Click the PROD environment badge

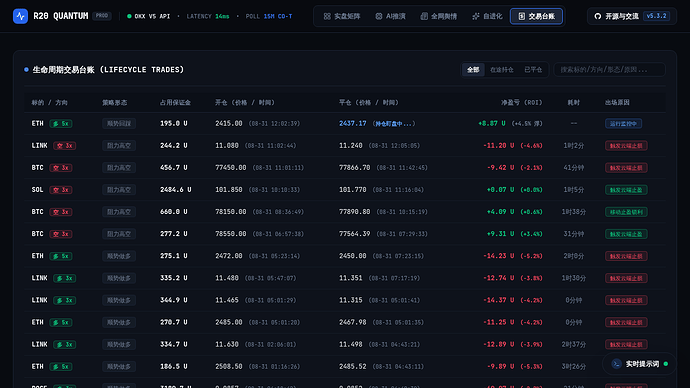[x=102, y=16]
